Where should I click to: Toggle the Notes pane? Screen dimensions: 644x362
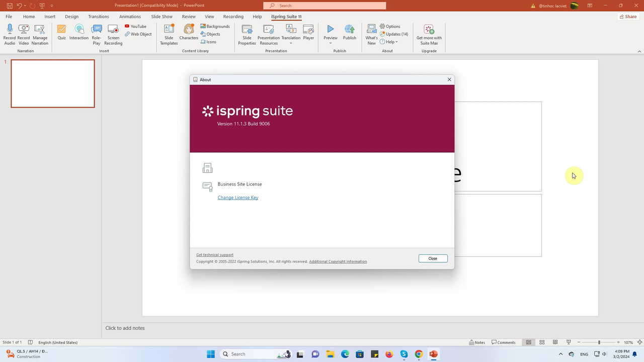coord(477,342)
